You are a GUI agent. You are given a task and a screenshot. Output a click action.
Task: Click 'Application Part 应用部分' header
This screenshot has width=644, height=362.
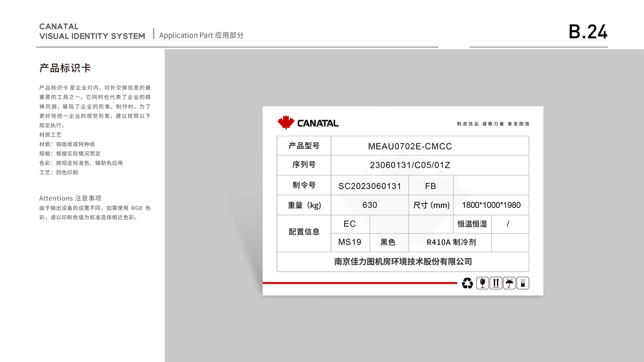(201, 35)
